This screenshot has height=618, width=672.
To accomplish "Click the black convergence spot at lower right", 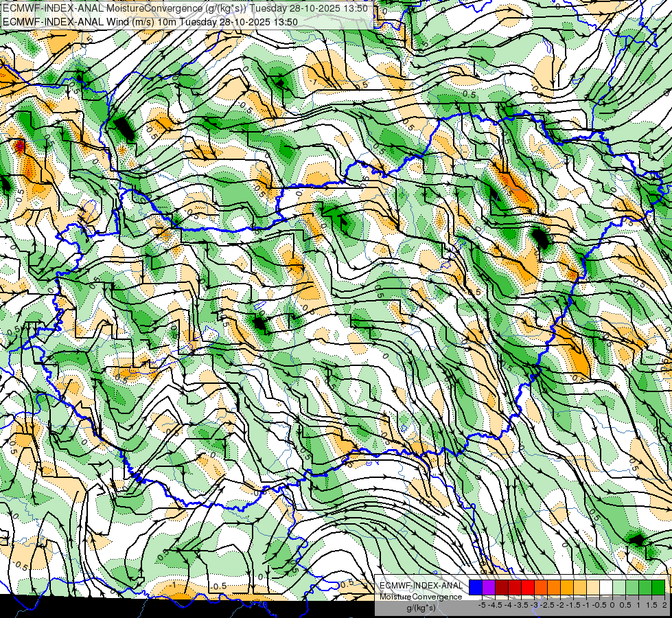I will [x=637, y=540].
